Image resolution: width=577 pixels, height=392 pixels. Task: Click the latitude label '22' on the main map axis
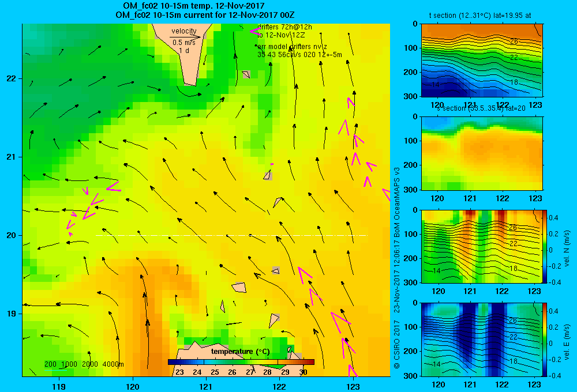tap(11, 79)
